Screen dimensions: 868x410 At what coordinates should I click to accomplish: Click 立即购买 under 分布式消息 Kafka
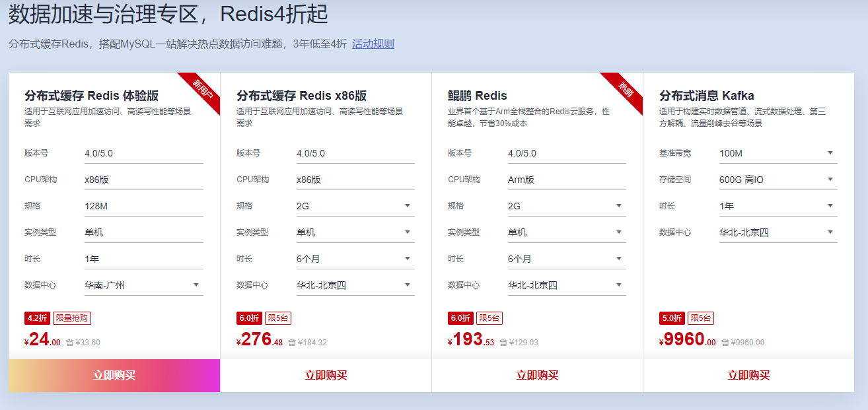tap(748, 376)
